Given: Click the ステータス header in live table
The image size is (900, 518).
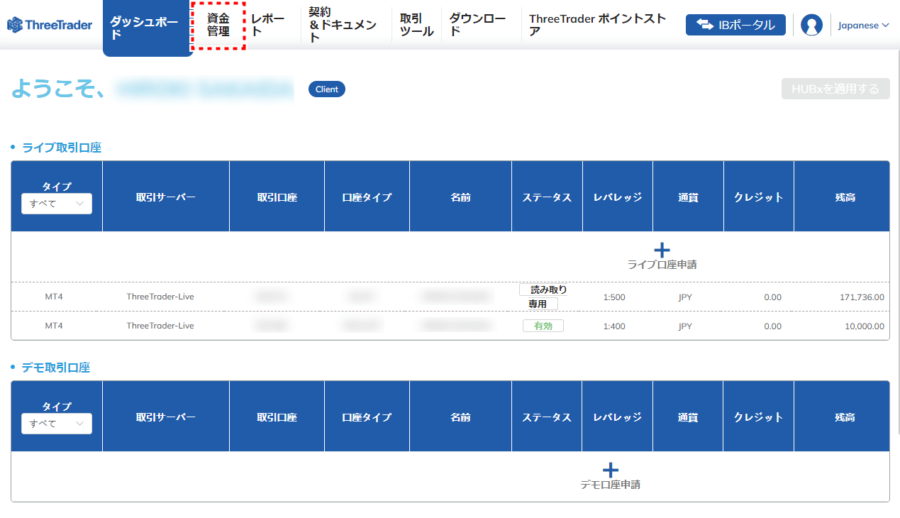Looking at the screenshot, I should tap(546, 197).
